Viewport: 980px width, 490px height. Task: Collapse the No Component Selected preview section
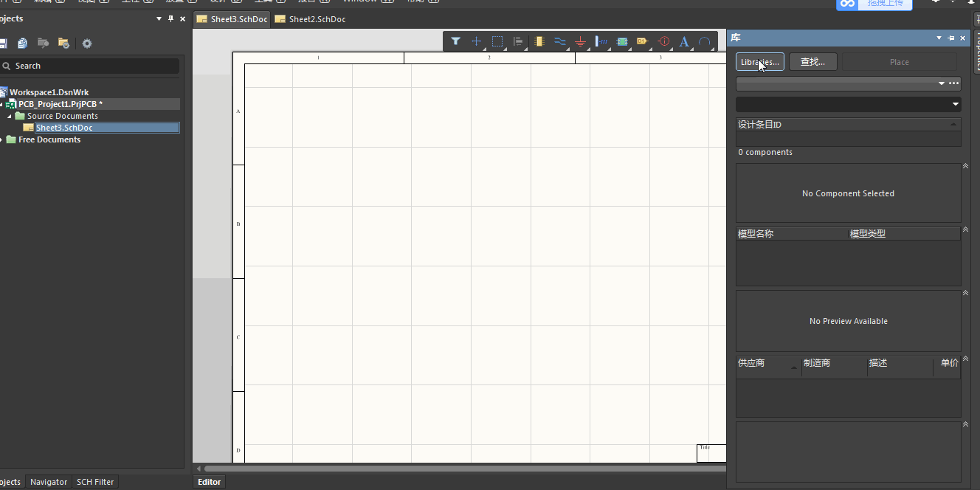[965, 166]
